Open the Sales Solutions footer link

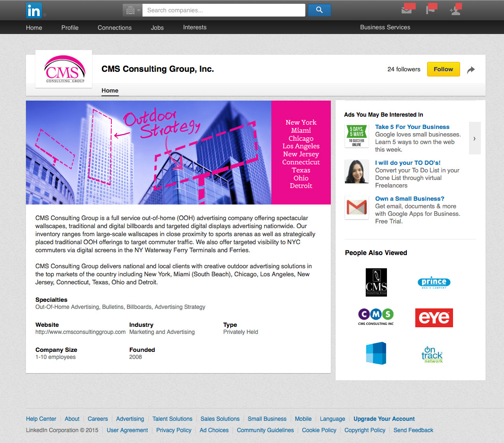(220, 419)
